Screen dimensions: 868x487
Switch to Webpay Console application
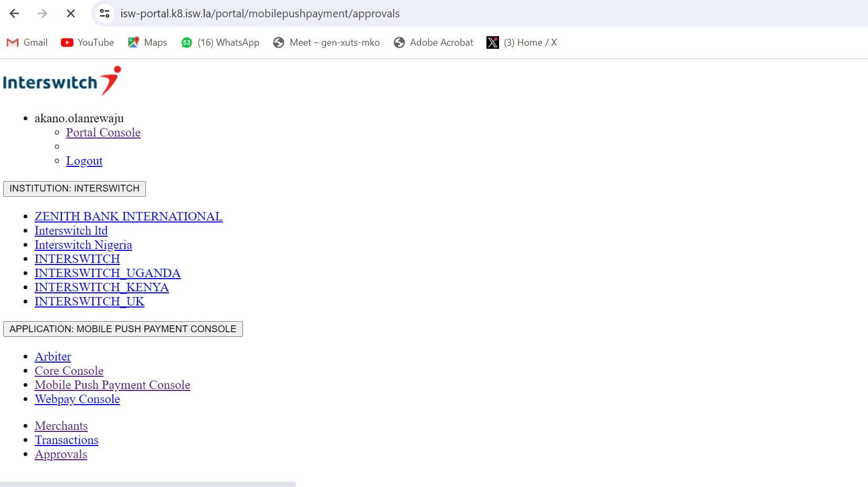click(x=77, y=399)
